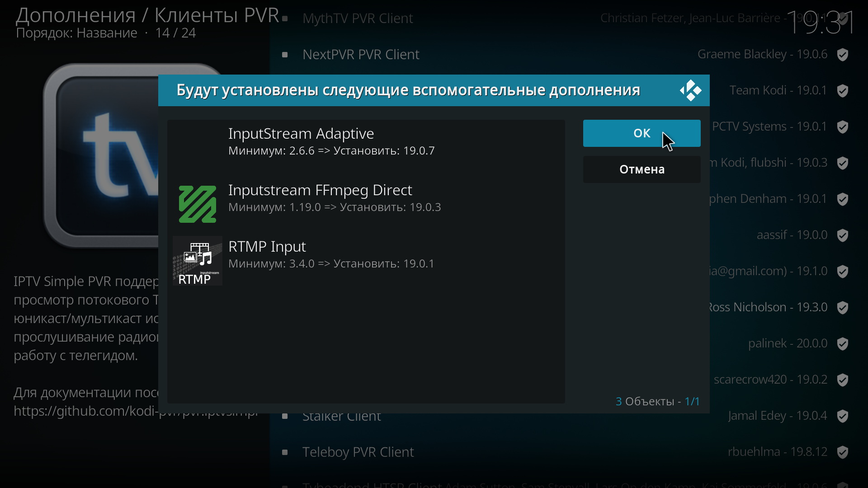Click verified shield icon beside Team Kodi 19.0.1
The image size is (868, 488).
842,91
